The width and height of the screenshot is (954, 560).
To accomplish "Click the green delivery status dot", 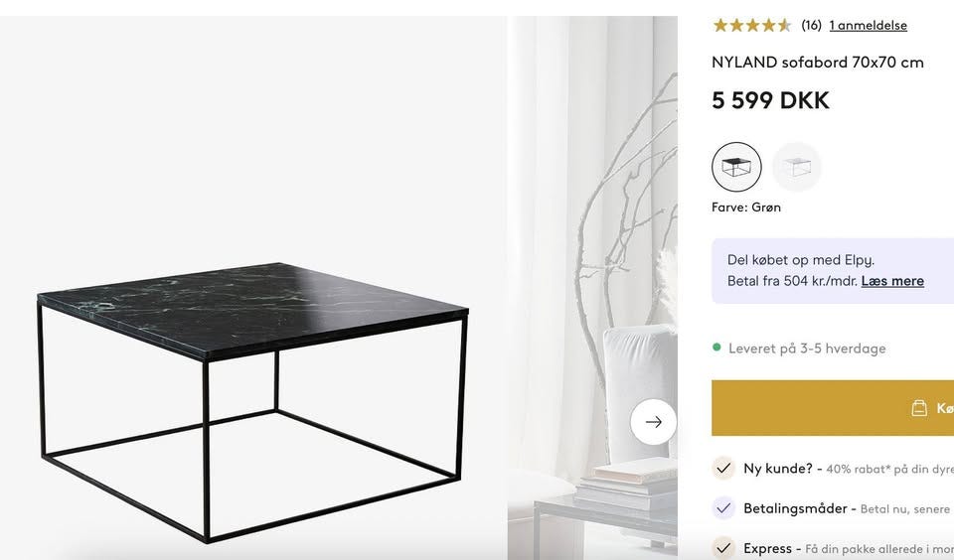I will point(716,348).
